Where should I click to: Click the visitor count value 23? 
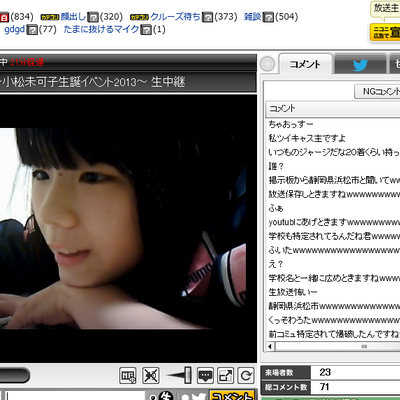coord(325,372)
